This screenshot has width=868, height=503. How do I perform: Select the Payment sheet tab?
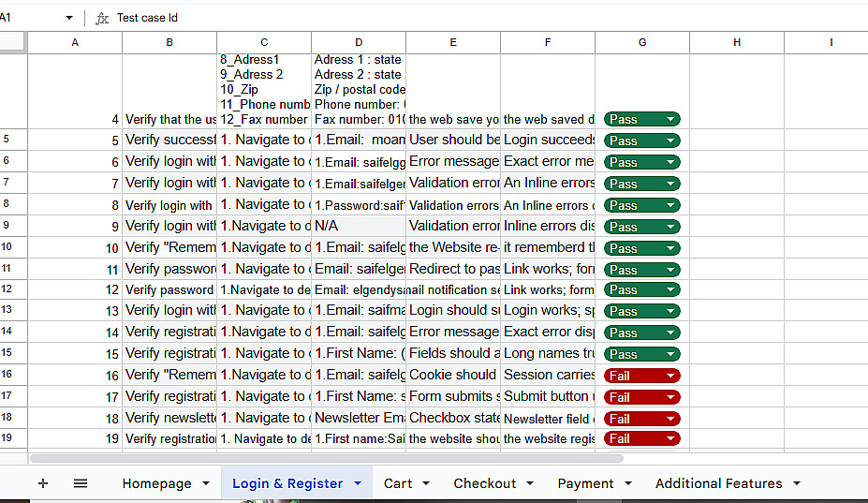pyautogui.click(x=585, y=483)
